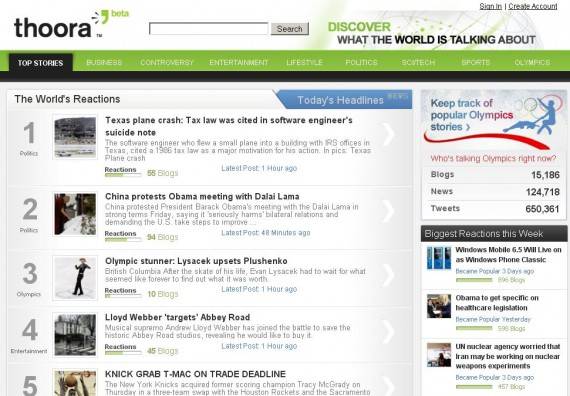Open the figure skater thumbnail image

coord(75,278)
